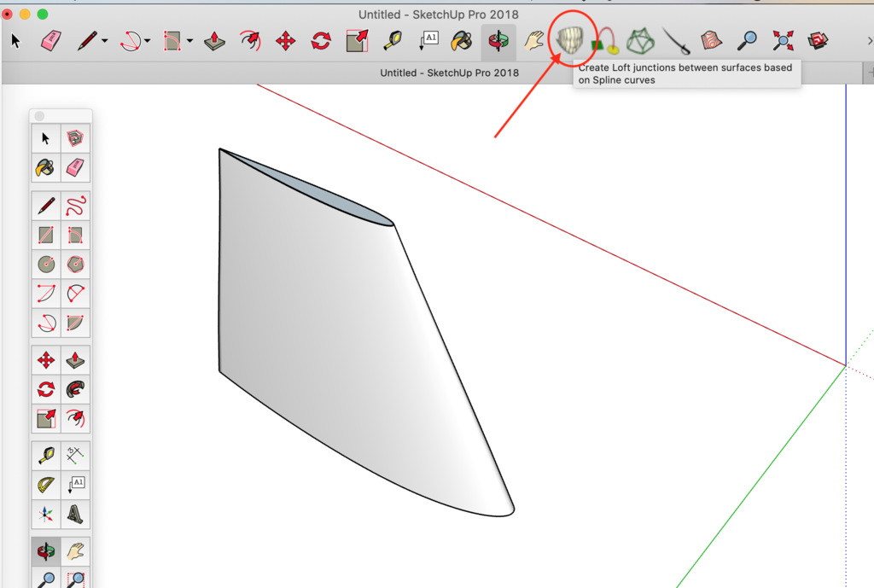The width and height of the screenshot is (874, 588).
Task: Click the Zoom Extents icon in top toolbar
Action: pos(783,40)
